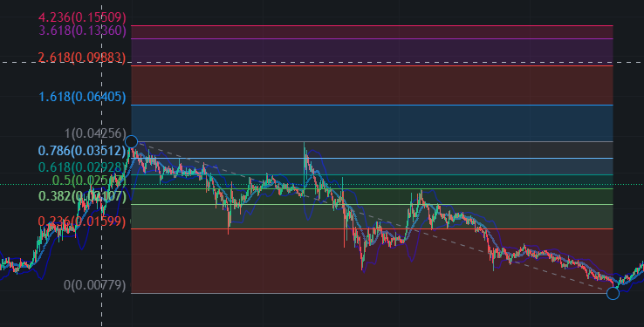Click the 0(0.00779) Fibonacci level label

(x=95, y=285)
